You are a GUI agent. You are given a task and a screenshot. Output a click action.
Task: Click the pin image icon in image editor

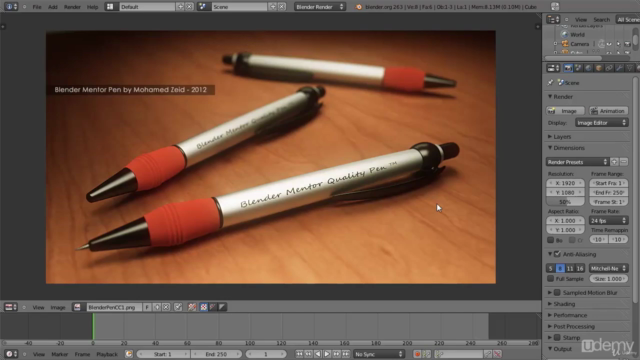coord(178,307)
